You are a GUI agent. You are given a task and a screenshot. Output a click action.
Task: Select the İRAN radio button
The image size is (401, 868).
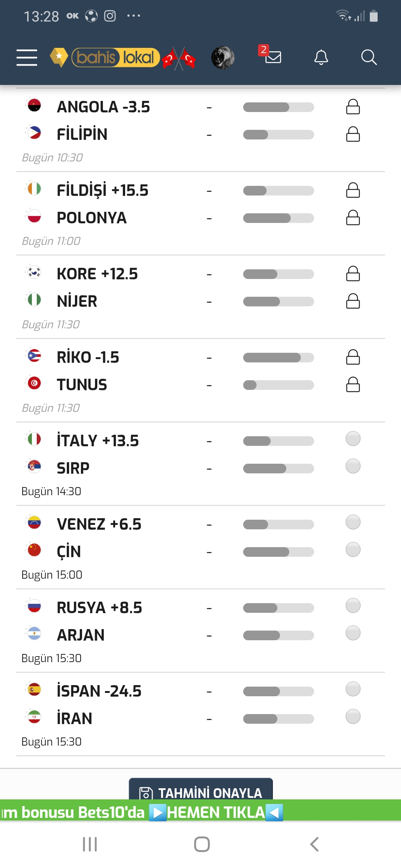coord(353,716)
